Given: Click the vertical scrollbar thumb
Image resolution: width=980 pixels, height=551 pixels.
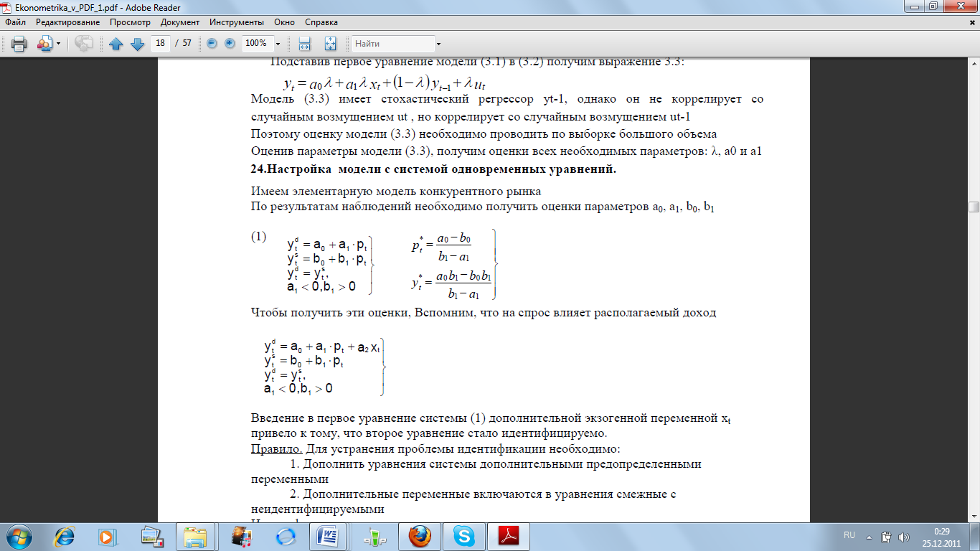Looking at the screenshot, I should pos(974,207).
